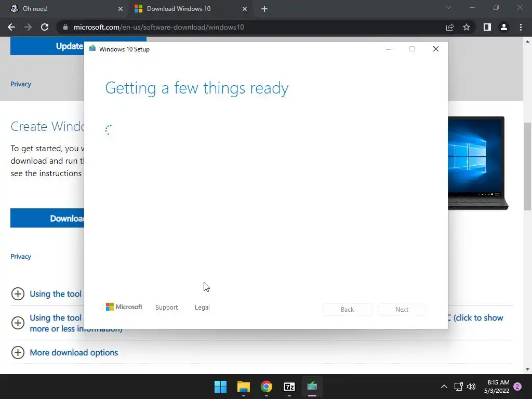Click the address bar URL

159,27
